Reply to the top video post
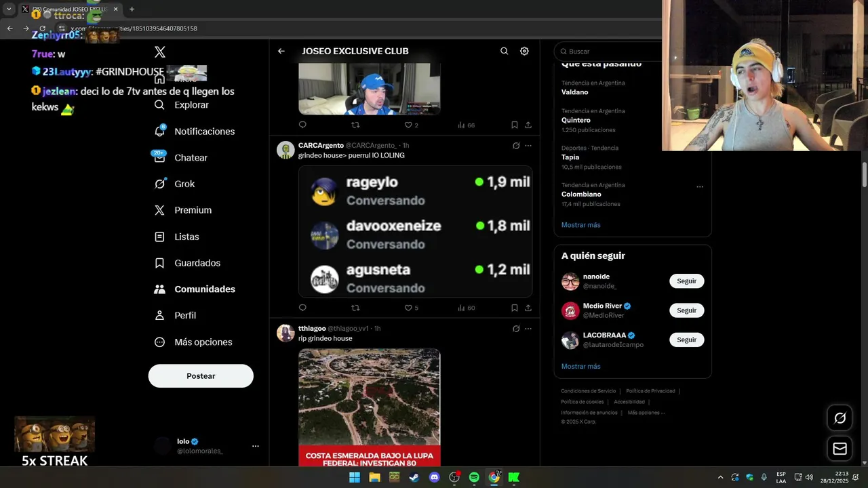868x488 pixels. coord(302,125)
